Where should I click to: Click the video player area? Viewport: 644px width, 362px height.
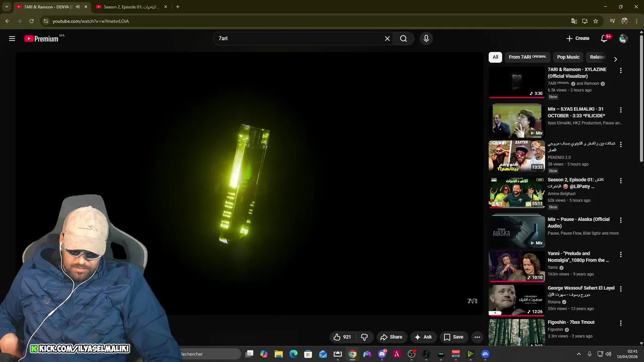point(250,184)
